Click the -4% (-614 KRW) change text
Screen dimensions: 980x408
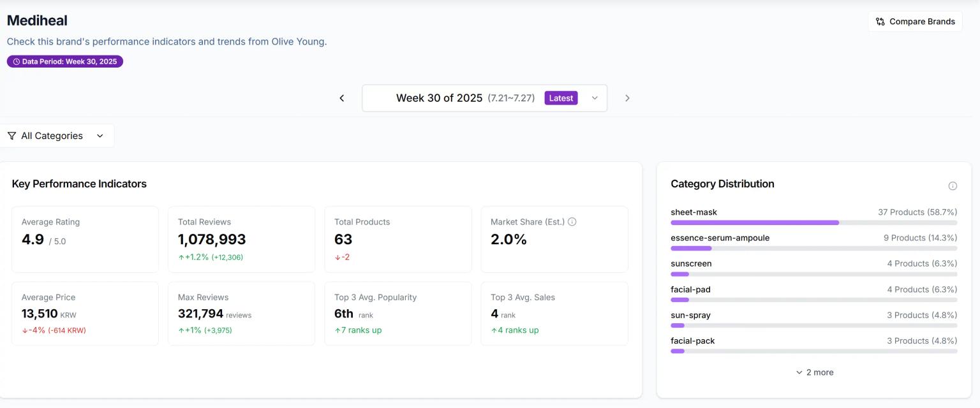click(54, 330)
